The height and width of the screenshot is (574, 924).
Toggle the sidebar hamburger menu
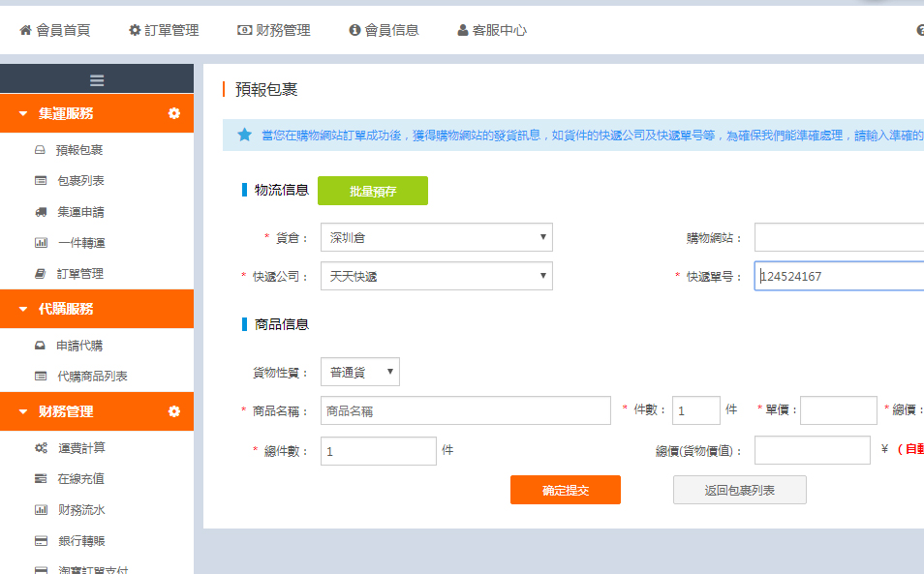click(x=97, y=80)
